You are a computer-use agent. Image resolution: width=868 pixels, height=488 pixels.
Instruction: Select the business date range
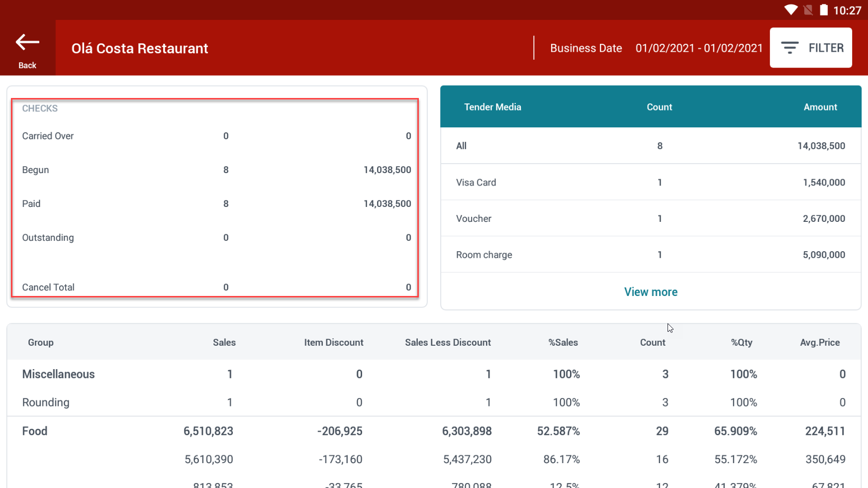tap(698, 48)
